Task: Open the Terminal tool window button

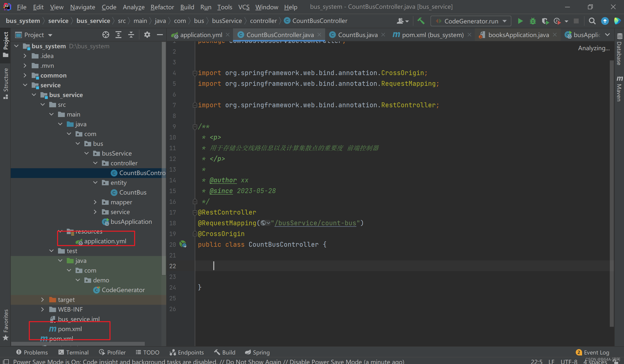Action: (x=73, y=352)
